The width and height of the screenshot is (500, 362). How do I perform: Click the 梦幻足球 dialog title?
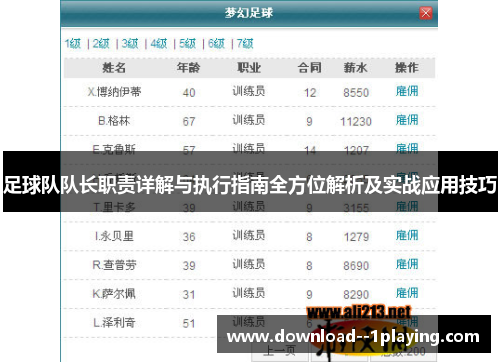coord(249,13)
